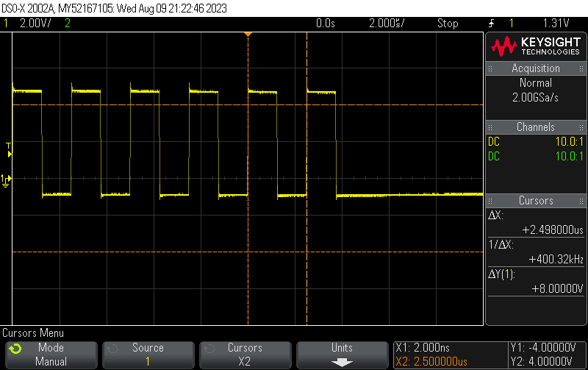The height and width of the screenshot is (370, 588).
Task: Click the Normal acquisition mode text
Action: (536, 82)
